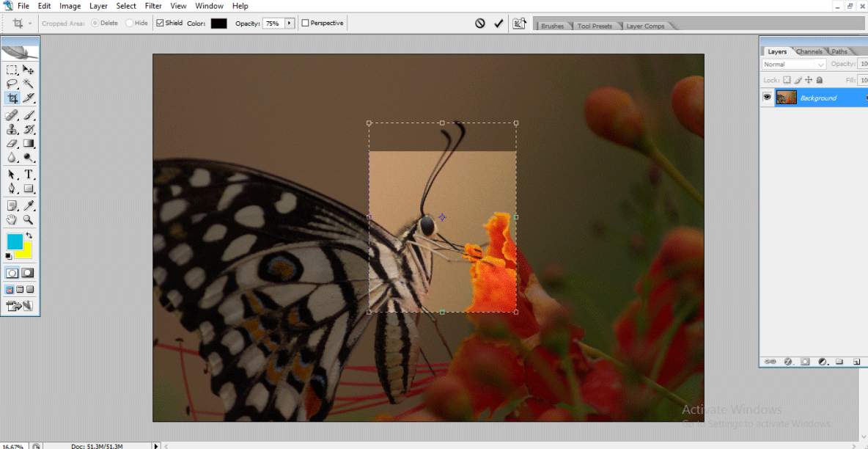Select the Crop tool in the toolbox
Image resolution: width=868 pixels, height=449 pixels.
[x=12, y=98]
